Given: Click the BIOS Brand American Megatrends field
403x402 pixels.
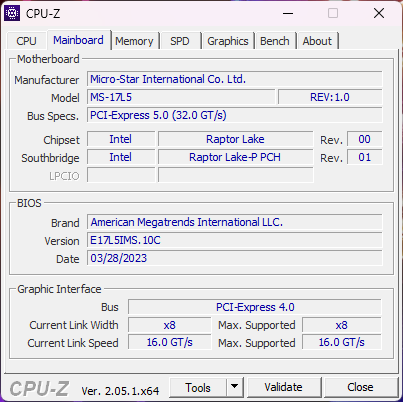Looking at the screenshot, I should click(x=235, y=222).
